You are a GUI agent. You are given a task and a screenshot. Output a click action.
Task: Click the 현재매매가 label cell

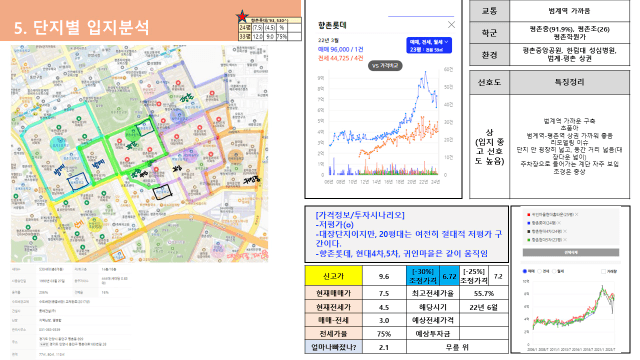coord(333,293)
